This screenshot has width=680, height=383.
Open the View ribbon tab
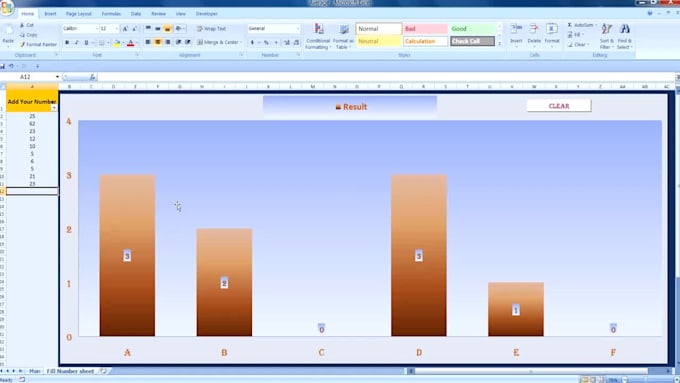(180, 14)
